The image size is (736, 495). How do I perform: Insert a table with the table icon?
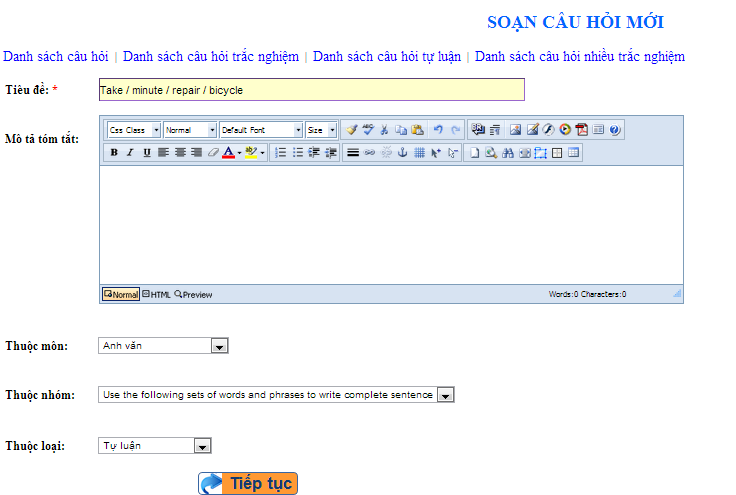point(573,152)
